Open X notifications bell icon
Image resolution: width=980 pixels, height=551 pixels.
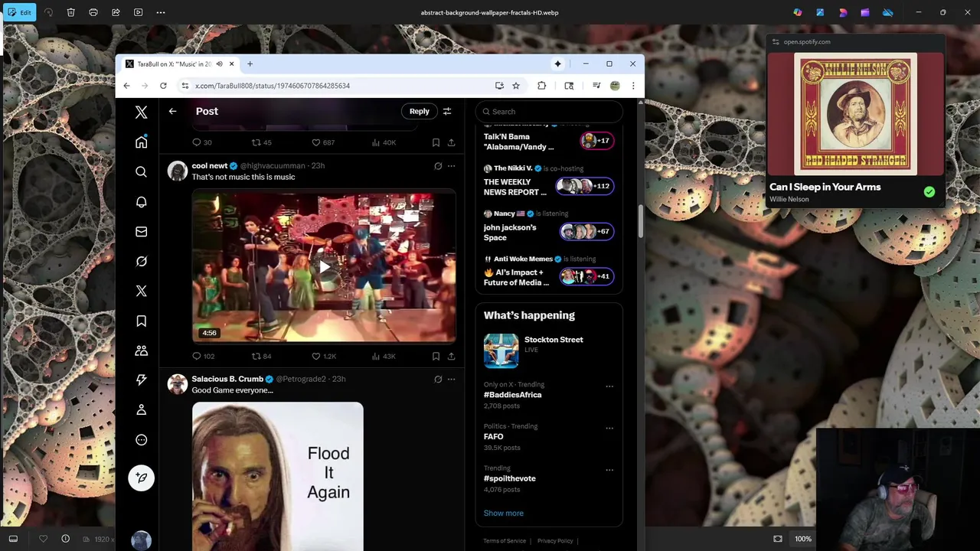[141, 202]
